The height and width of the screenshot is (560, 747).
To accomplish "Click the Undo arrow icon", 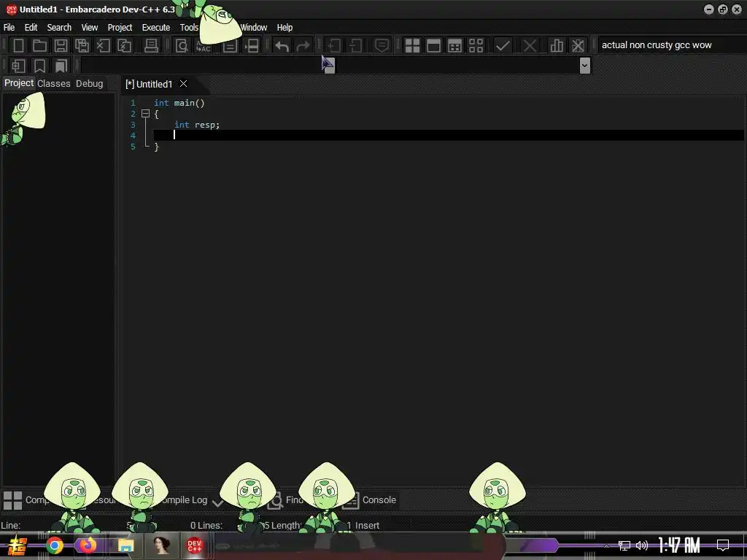I will (x=282, y=46).
